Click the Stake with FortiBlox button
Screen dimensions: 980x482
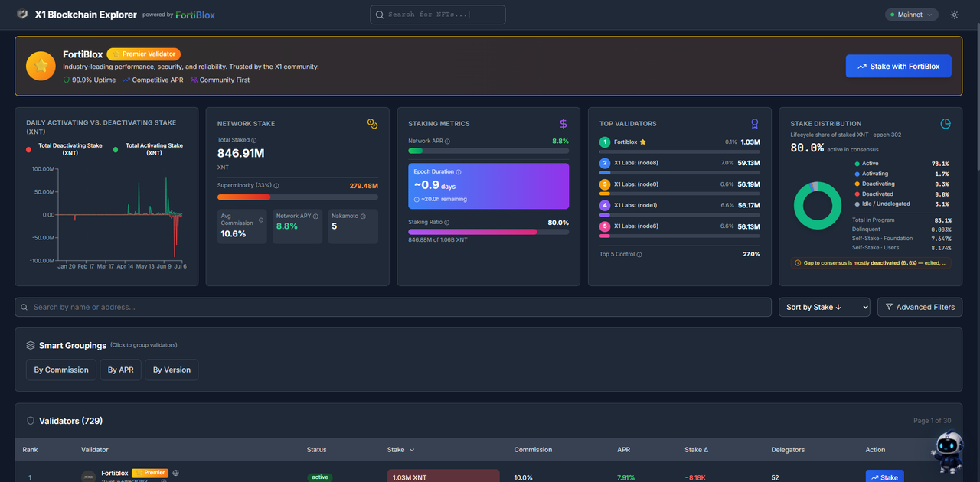[x=899, y=66]
